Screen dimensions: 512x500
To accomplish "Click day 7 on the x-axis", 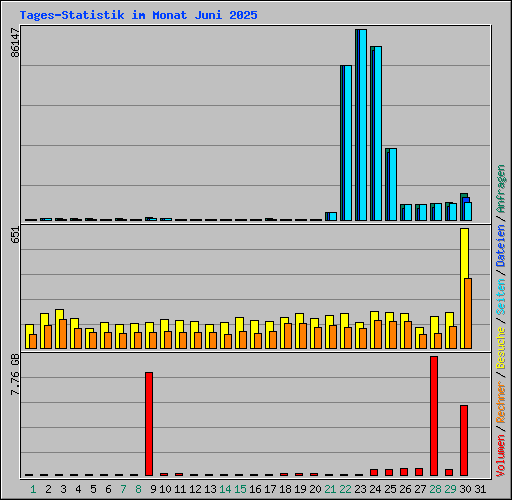I will [123, 489].
